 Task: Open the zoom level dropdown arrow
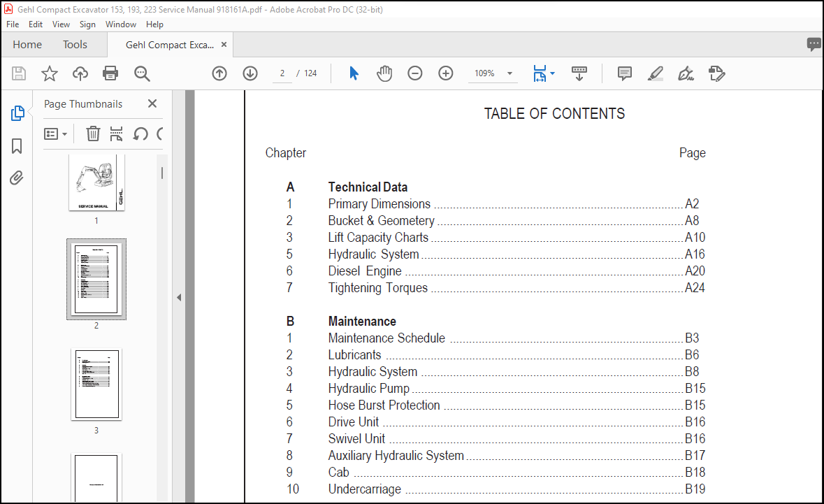(509, 73)
